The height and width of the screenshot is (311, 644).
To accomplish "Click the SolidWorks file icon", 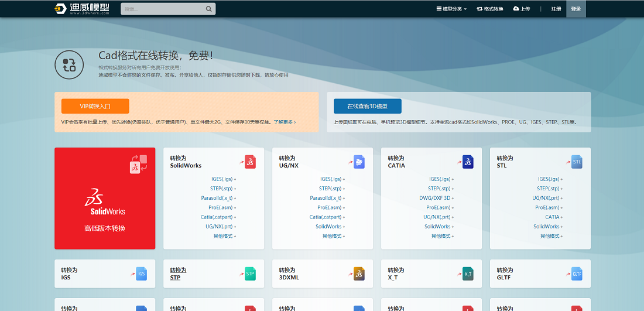I will [x=250, y=162].
